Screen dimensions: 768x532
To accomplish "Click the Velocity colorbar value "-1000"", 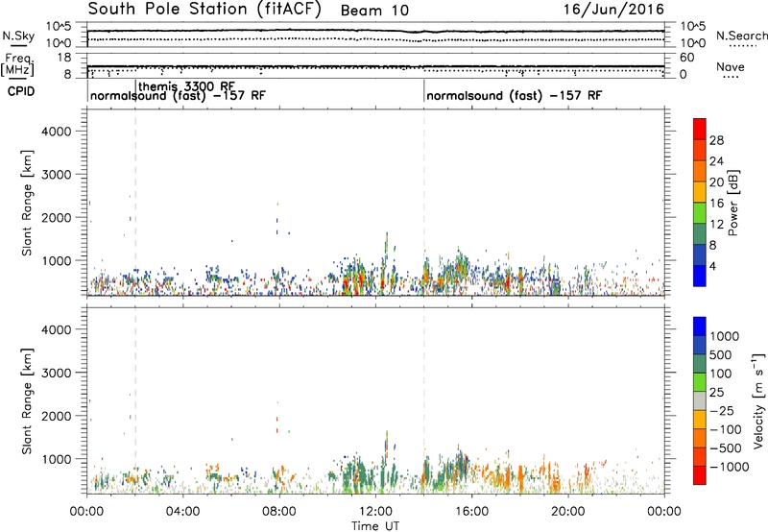I will [x=729, y=467].
